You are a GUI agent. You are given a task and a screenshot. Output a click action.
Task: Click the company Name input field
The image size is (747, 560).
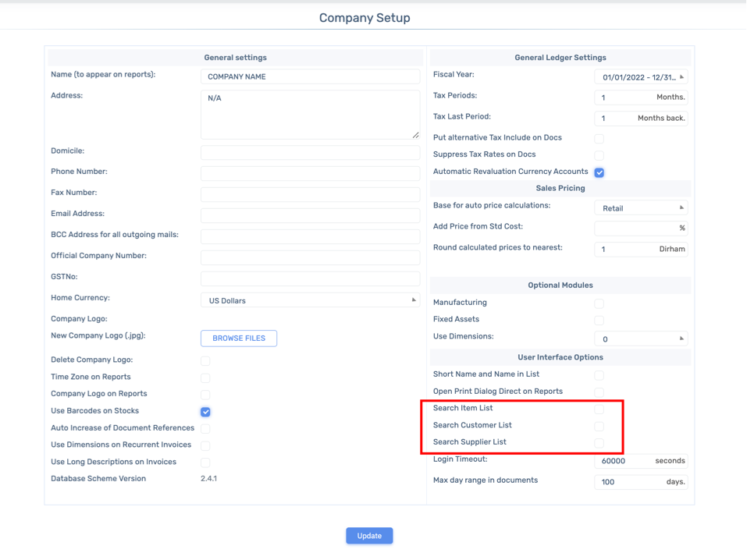[310, 76]
